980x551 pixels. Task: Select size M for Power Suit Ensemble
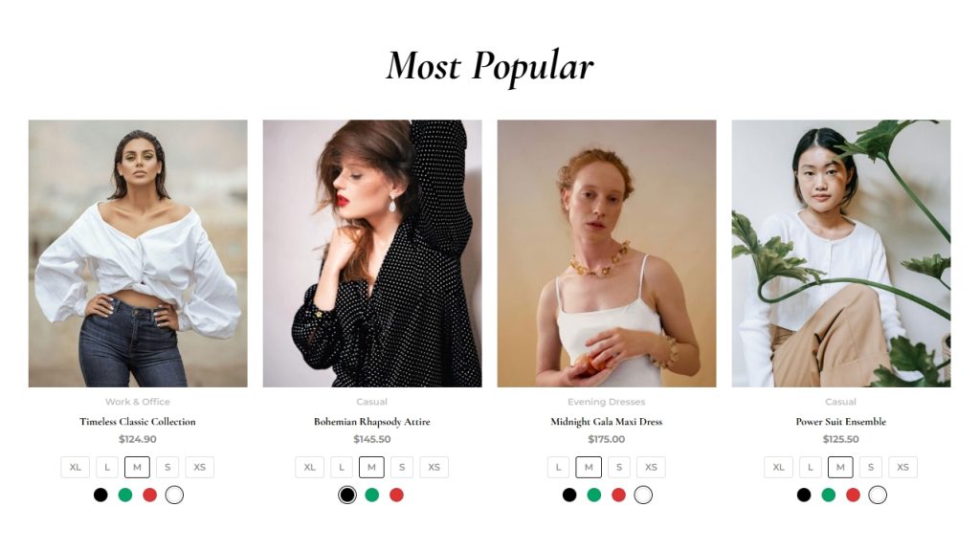pyautogui.click(x=840, y=467)
